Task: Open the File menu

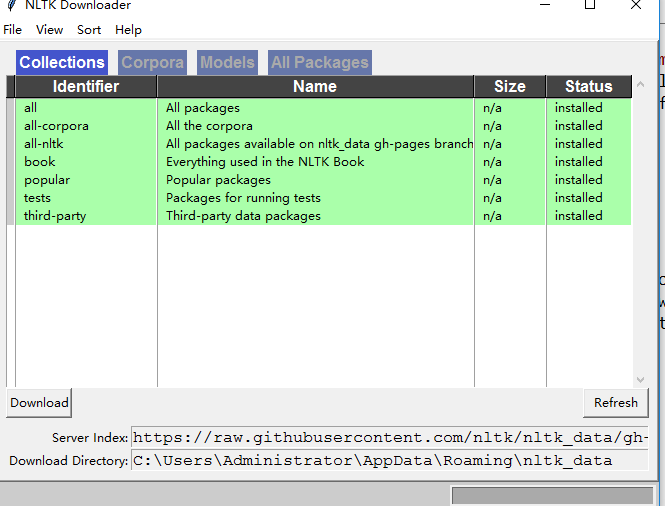Action: tap(12, 30)
